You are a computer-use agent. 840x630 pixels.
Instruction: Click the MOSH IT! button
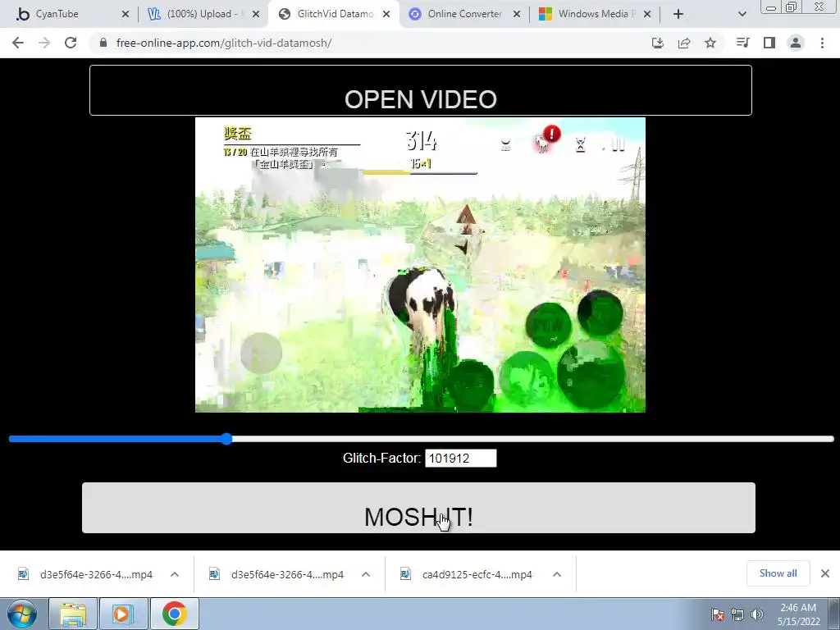[x=418, y=508]
